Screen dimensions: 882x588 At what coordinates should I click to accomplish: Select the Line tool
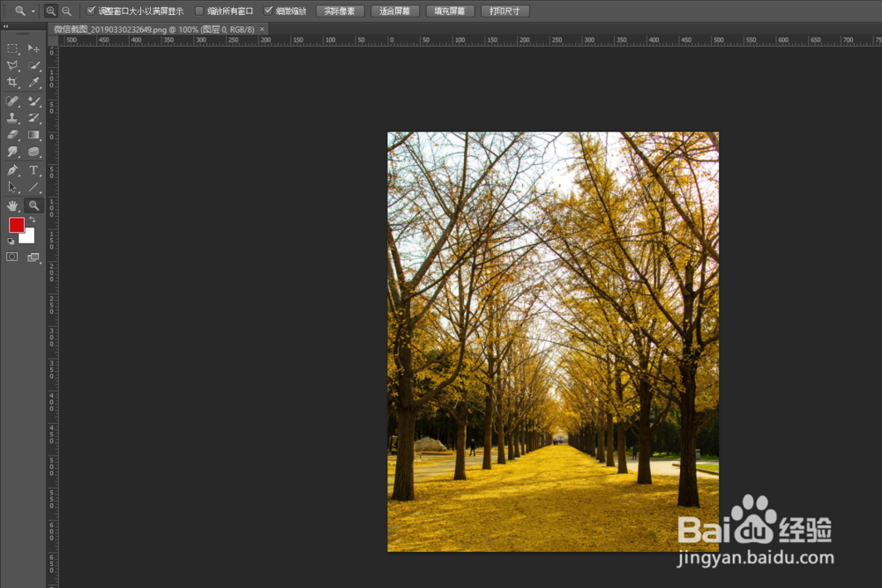34,187
